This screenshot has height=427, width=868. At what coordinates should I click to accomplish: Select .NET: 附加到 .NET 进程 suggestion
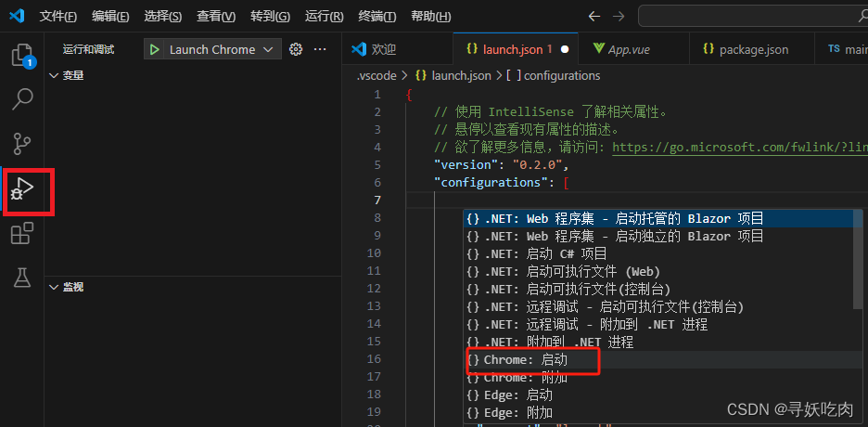[658, 342]
